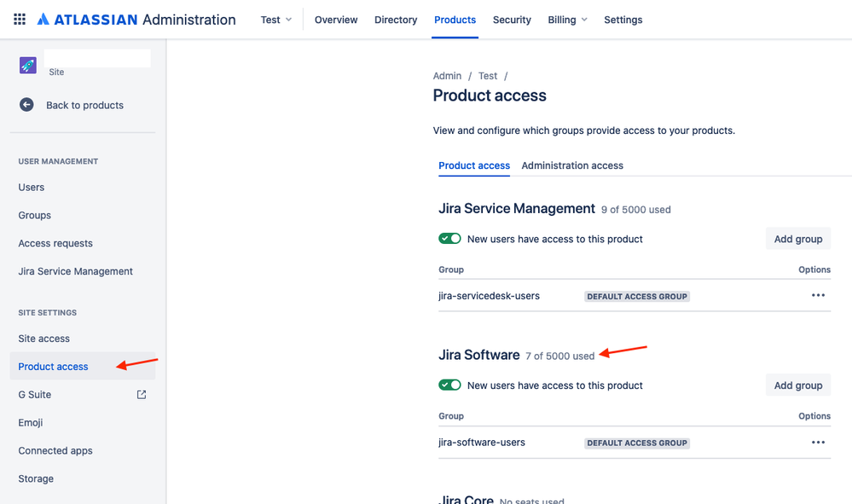Go to the Overview tab
The image size is (852, 504).
(336, 20)
